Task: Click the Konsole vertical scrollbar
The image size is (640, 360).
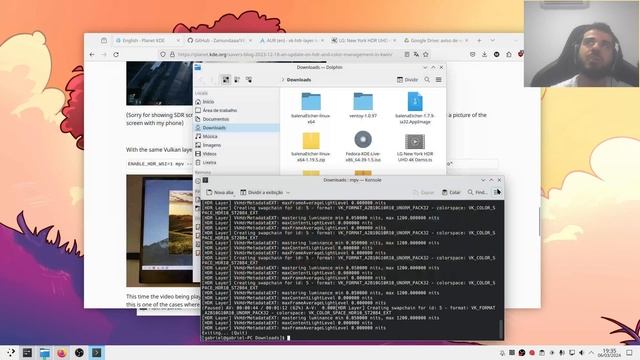Action: click(501, 329)
